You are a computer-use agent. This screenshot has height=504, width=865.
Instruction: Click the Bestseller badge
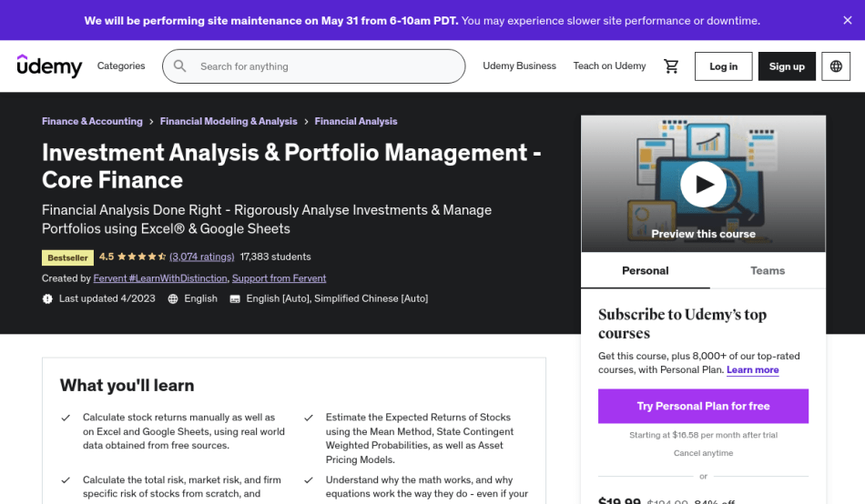tap(68, 257)
